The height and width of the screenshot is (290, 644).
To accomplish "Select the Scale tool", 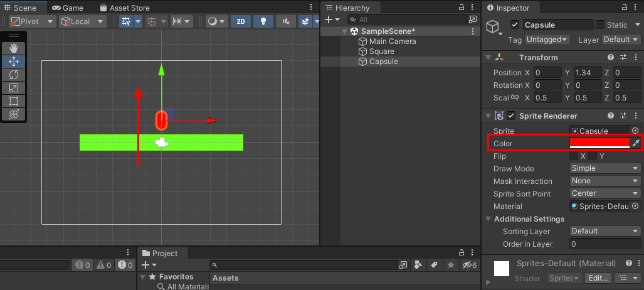I will click(13, 88).
